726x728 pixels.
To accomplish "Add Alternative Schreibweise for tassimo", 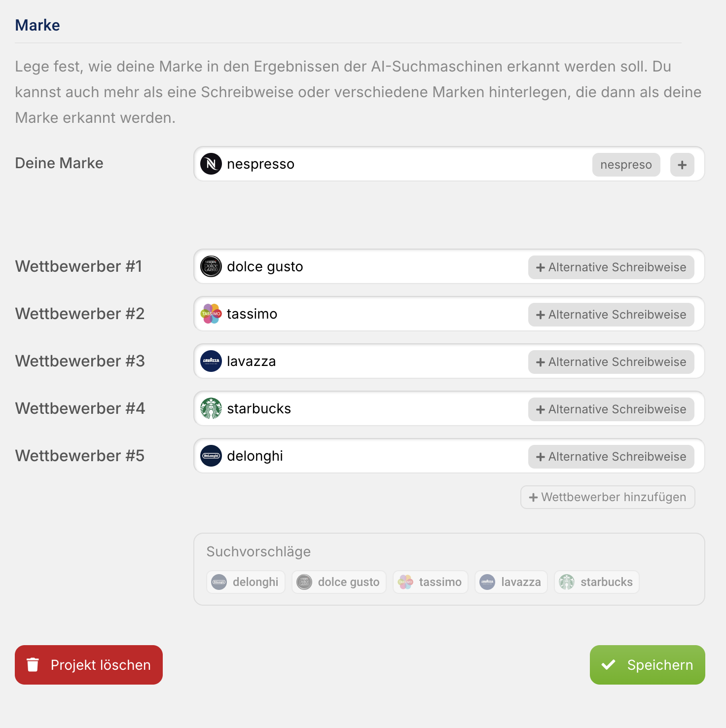I will click(611, 315).
